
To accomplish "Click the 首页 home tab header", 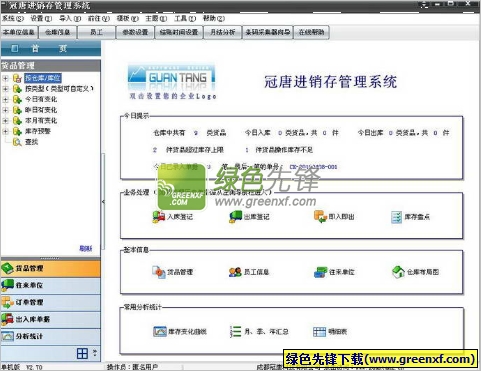I will (51, 49).
